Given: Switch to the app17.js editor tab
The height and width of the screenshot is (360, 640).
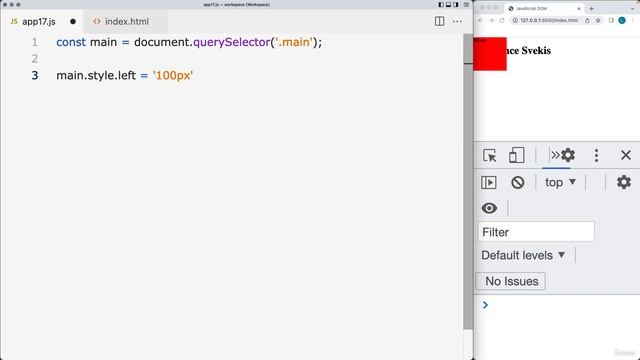Looking at the screenshot, I should click(42, 22).
